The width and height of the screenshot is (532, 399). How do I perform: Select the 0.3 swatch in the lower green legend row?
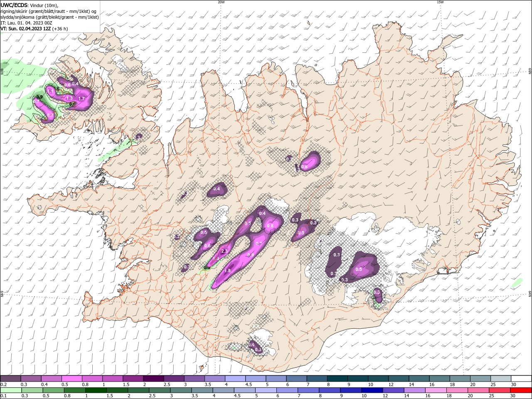point(33,390)
